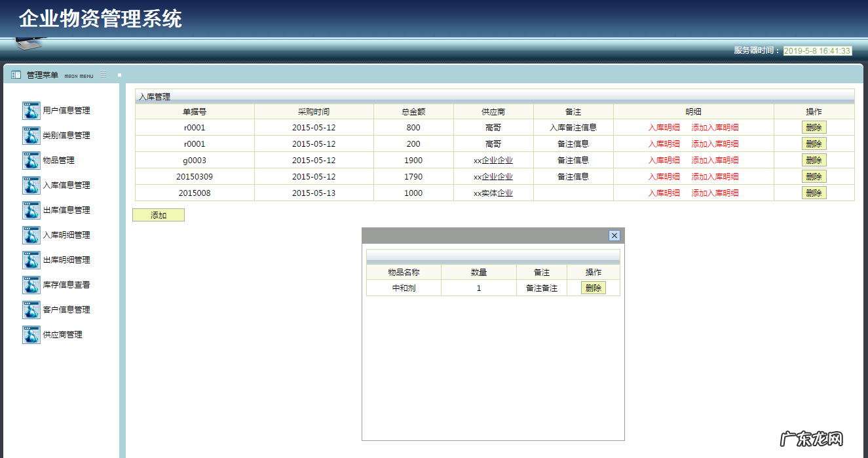The height and width of the screenshot is (458, 868).
Task: Click the 库存信息查看 sidebar icon
Action: pyautogui.click(x=31, y=285)
